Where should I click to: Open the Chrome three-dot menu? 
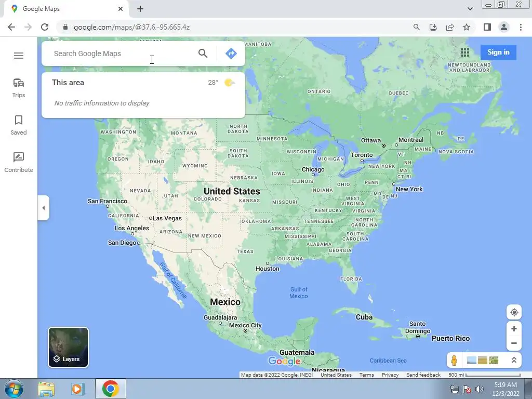(521, 27)
